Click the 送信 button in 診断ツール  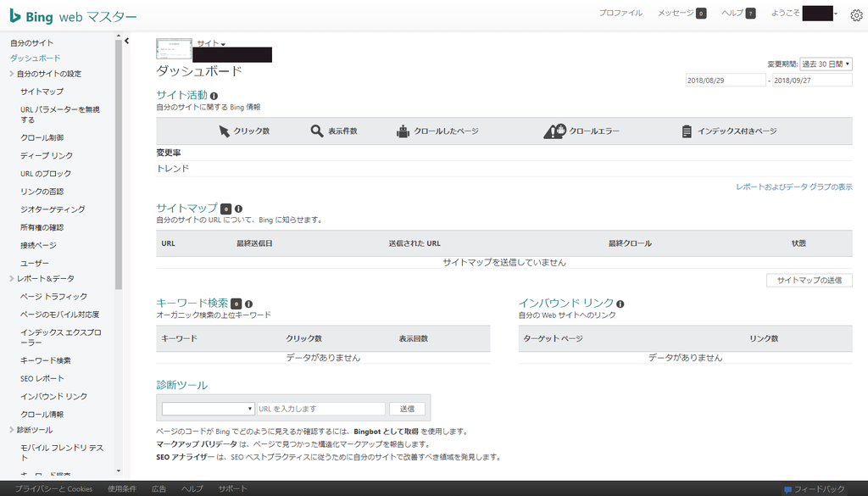click(x=408, y=409)
